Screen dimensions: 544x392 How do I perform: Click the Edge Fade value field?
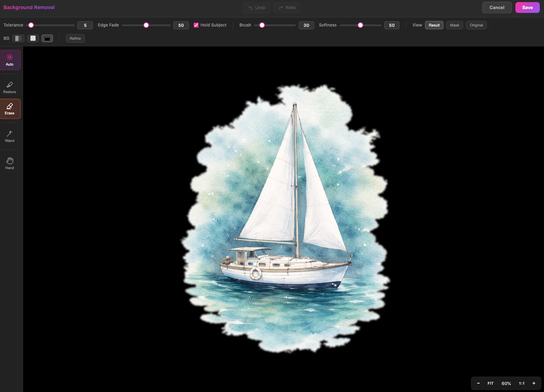[181, 25]
